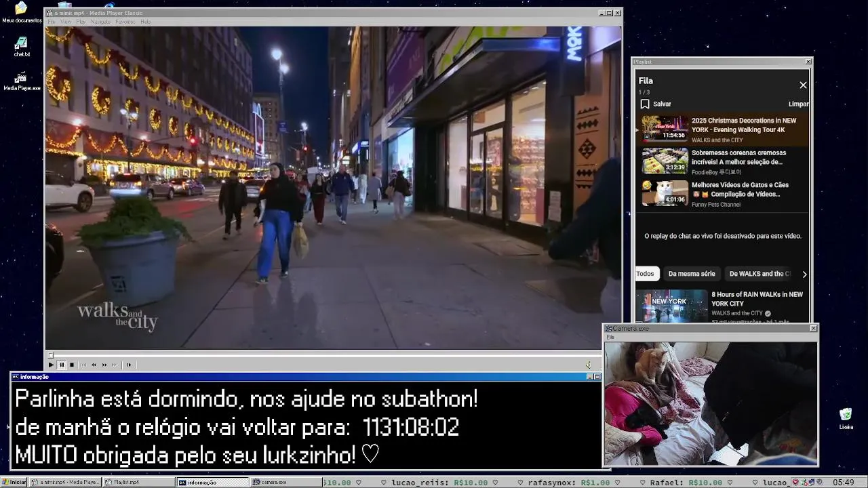The width and height of the screenshot is (868, 488).
Task: Click the taskbar clock showing 05:49
Action: click(x=844, y=482)
